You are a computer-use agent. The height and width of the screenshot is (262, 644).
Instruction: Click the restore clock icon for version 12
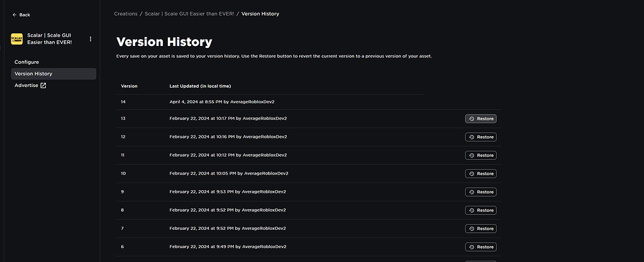[472, 137]
